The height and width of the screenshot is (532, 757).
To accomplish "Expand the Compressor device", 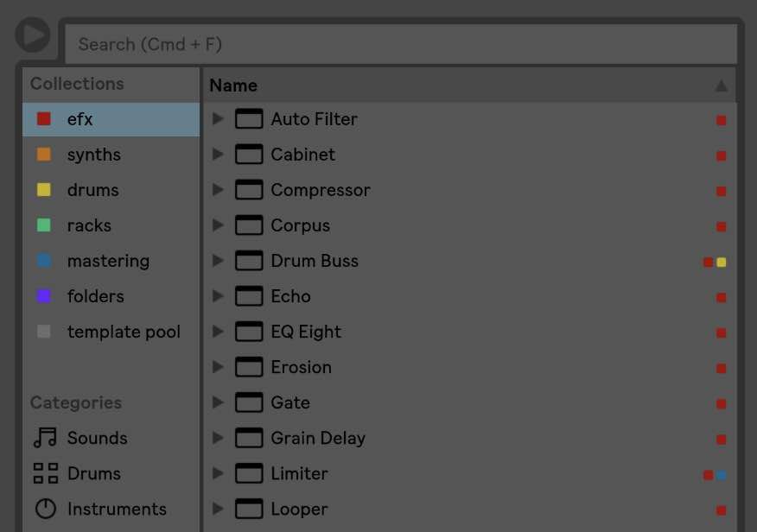I will (x=218, y=189).
